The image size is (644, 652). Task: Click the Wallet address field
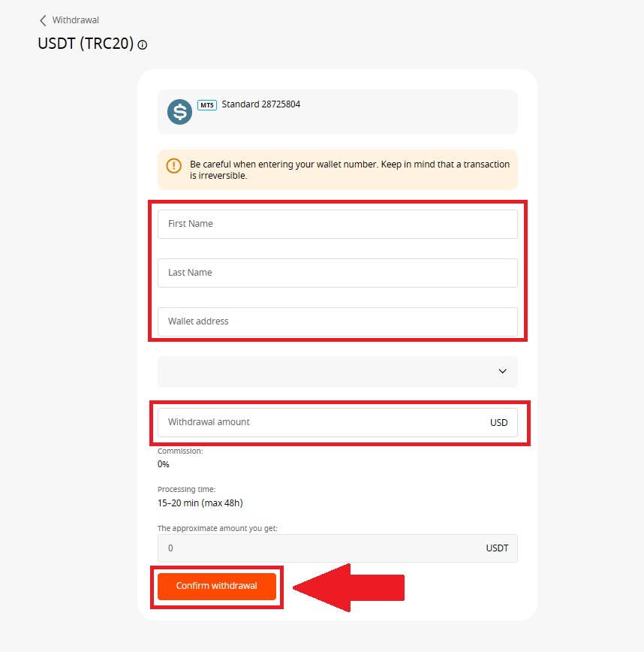coord(337,321)
